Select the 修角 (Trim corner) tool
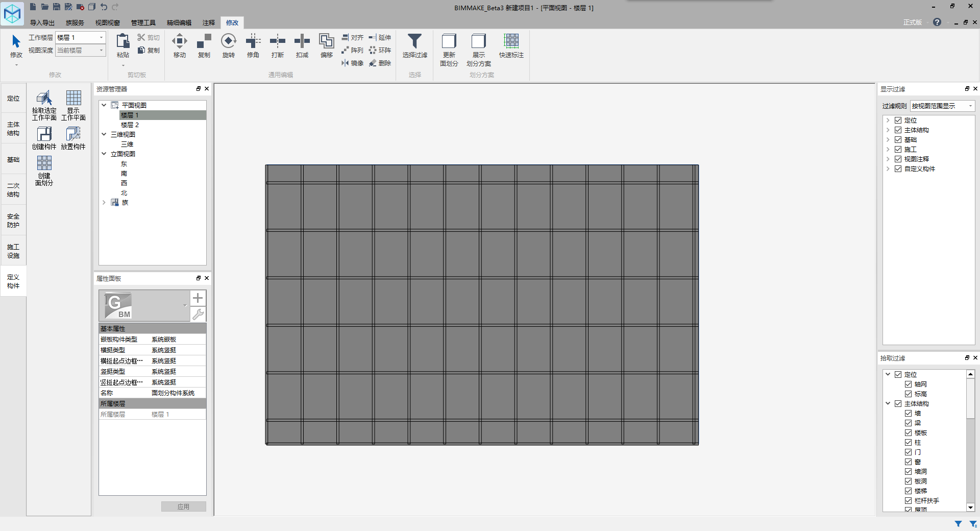Image resolution: width=980 pixels, height=531 pixels. pos(253,45)
